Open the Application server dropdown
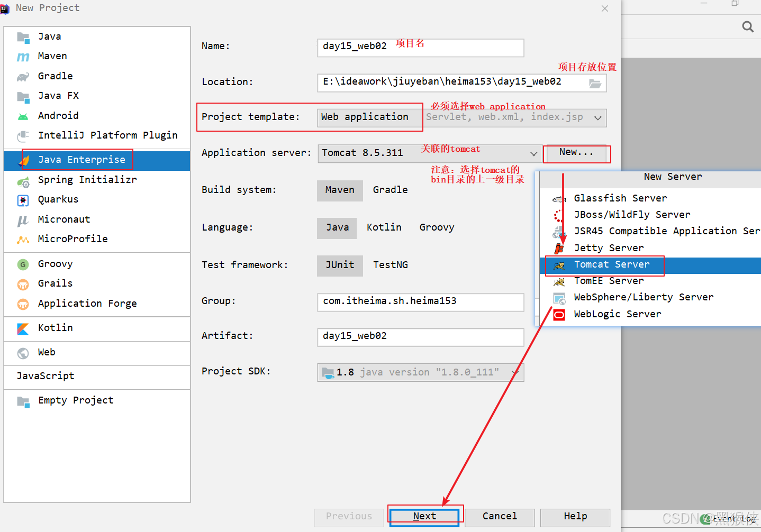761x532 pixels. (x=534, y=153)
